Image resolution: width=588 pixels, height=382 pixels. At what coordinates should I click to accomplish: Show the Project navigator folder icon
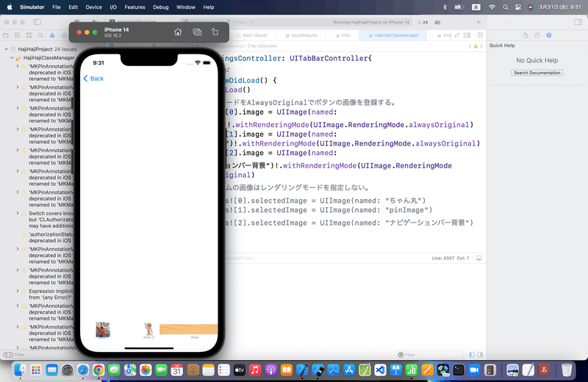point(6,35)
